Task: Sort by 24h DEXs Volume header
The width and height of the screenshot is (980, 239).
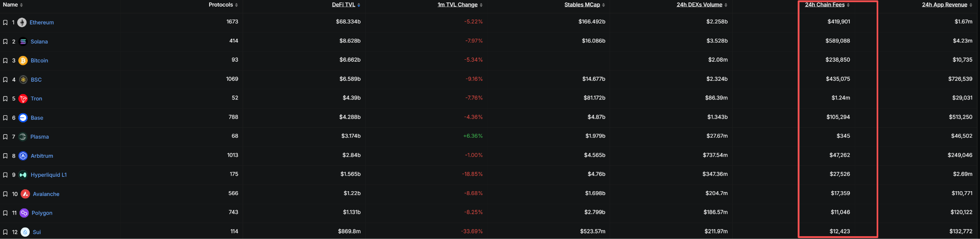Action: (x=699, y=5)
